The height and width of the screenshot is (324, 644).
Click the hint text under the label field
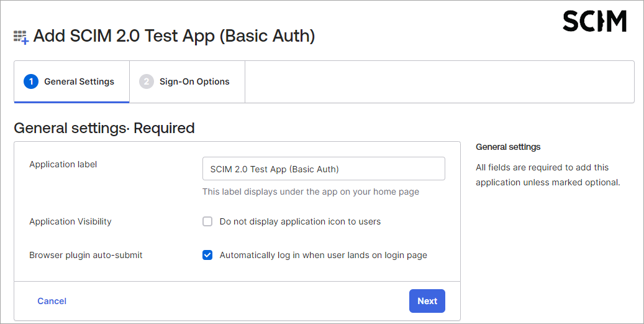[x=311, y=192]
